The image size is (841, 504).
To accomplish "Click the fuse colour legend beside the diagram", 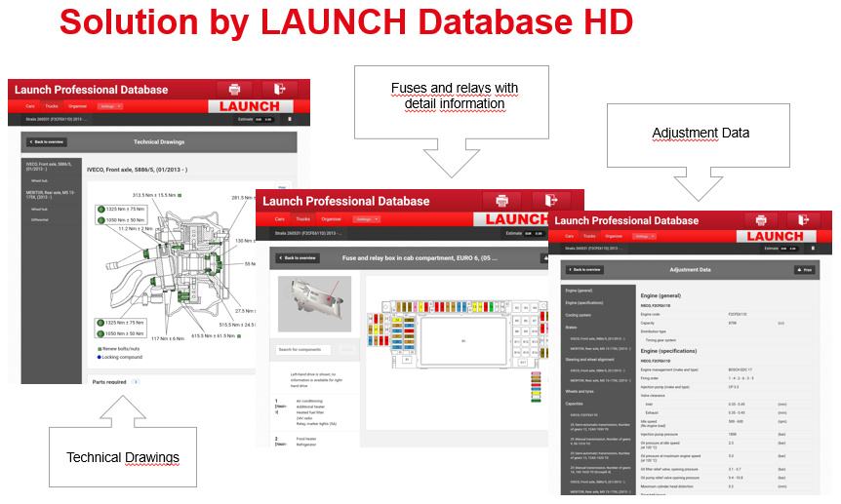I will pos(536,387).
